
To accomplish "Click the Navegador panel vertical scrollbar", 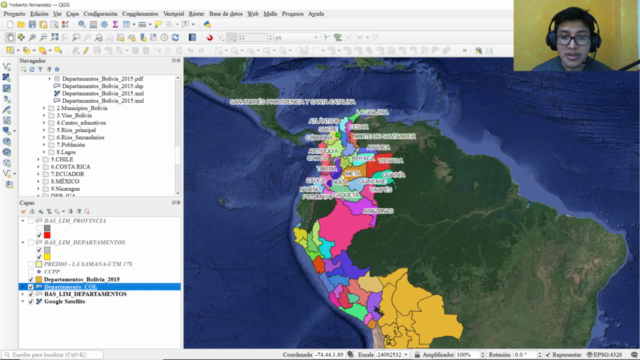I will coord(178,135).
